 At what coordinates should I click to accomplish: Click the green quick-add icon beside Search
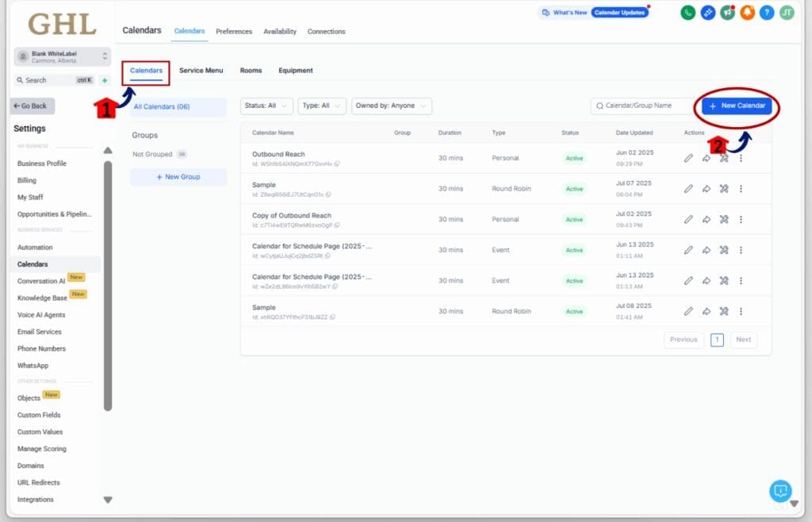[x=105, y=80]
